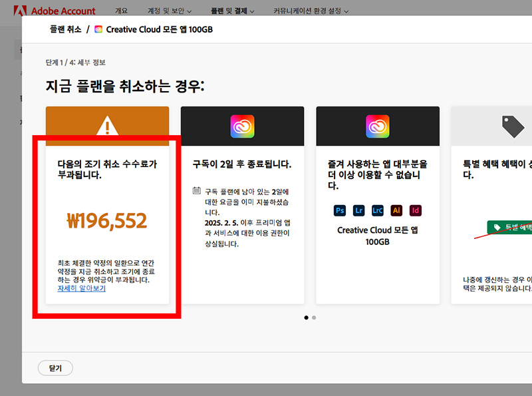Go to the 개요 tab

tap(121, 11)
